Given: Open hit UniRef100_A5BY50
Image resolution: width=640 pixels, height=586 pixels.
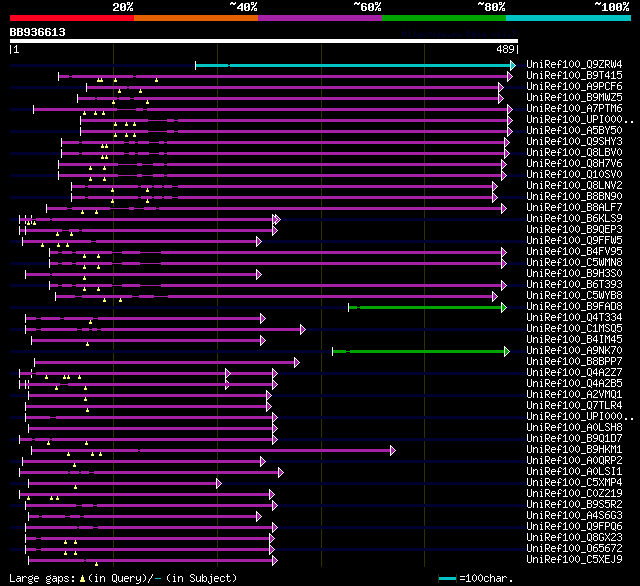Looking at the screenshot, I should [x=574, y=130].
